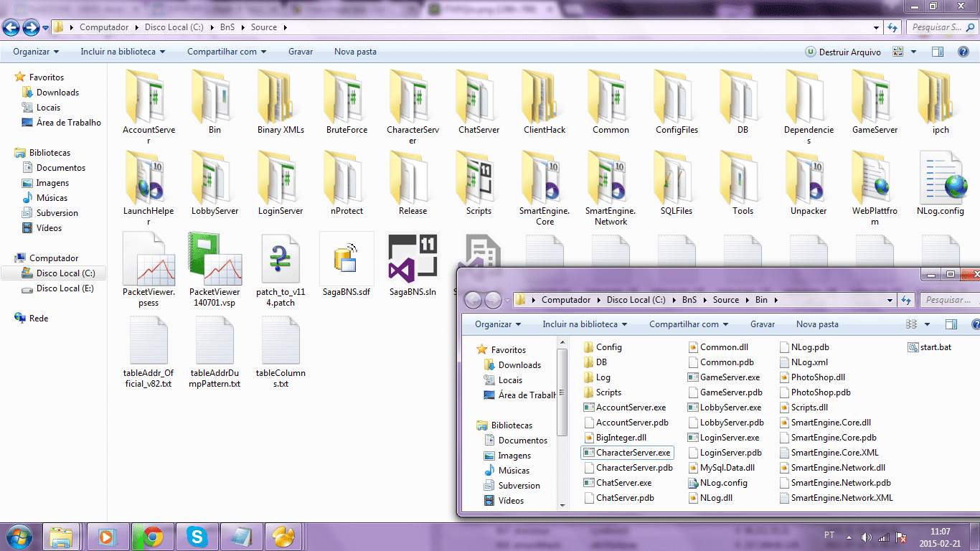Click the help icon in Source window toolbar
The height and width of the screenshot is (551, 980).
tap(963, 52)
